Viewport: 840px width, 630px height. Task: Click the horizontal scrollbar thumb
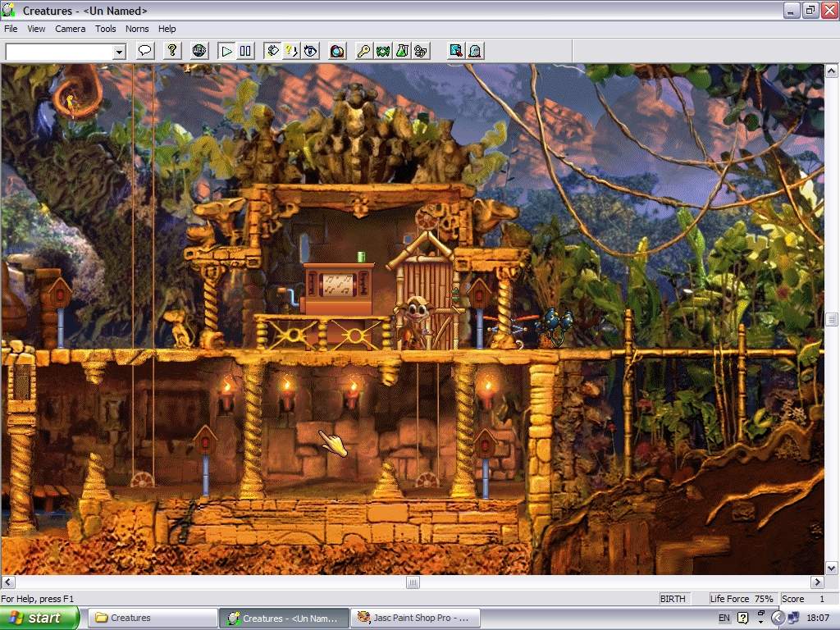[x=413, y=582]
